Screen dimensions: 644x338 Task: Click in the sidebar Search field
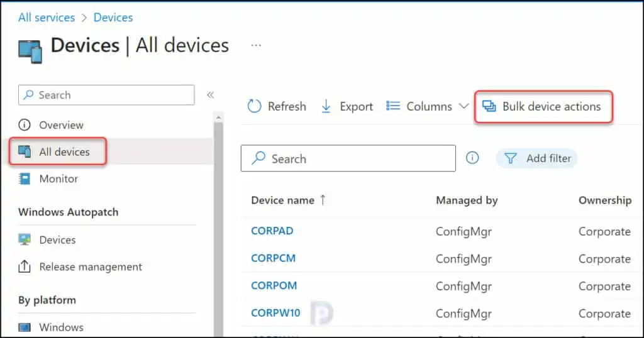106,95
